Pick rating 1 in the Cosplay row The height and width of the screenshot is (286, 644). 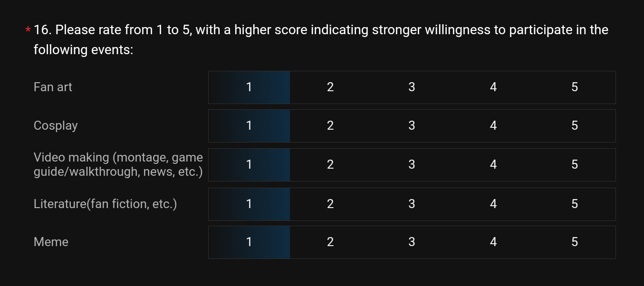(249, 126)
